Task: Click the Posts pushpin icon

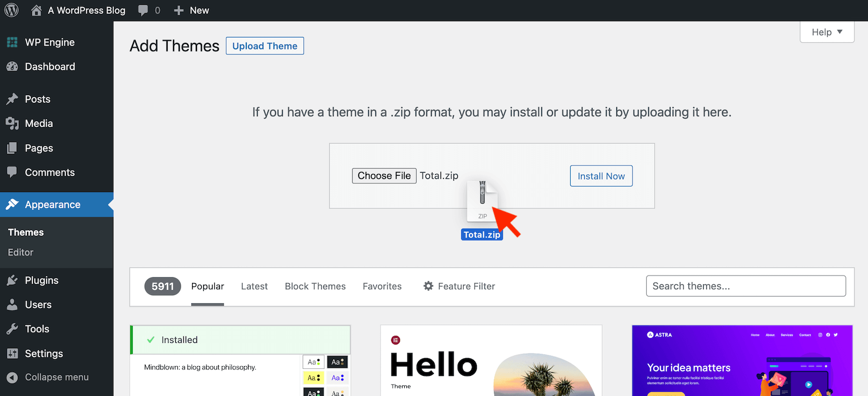Action: pyautogui.click(x=12, y=99)
